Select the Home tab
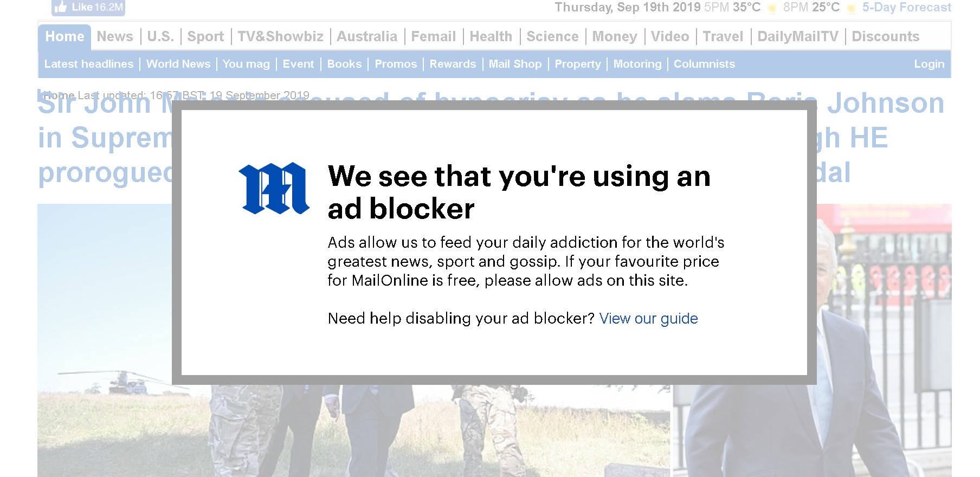The width and height of the screenshot is (980, 477). 65,36
